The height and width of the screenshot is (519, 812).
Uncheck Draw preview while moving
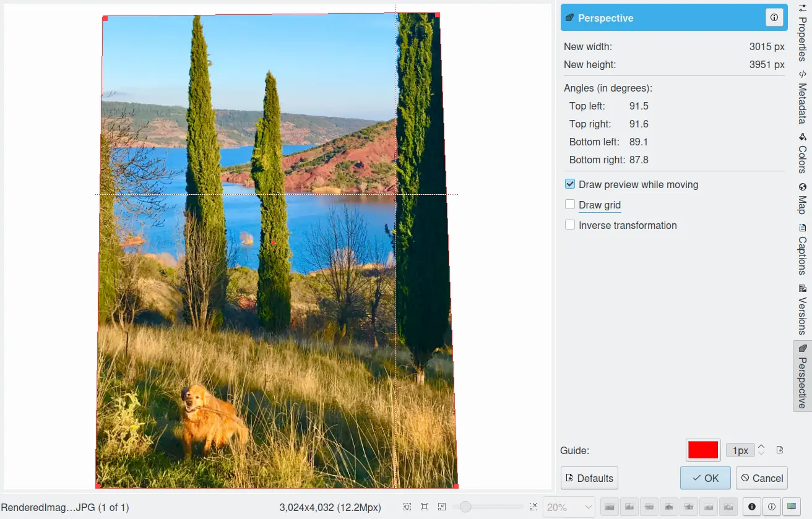point(570,184)
